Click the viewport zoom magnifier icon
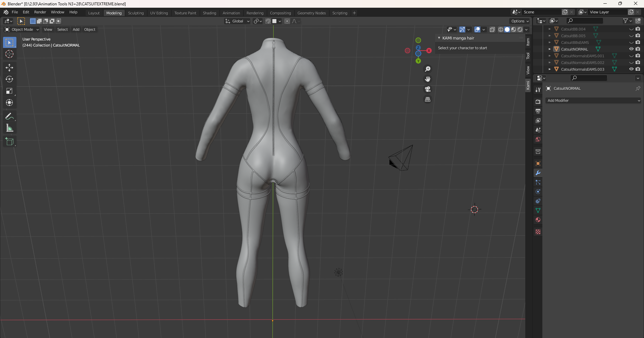Viewport: 644px width, 338px height. point(428,69)
